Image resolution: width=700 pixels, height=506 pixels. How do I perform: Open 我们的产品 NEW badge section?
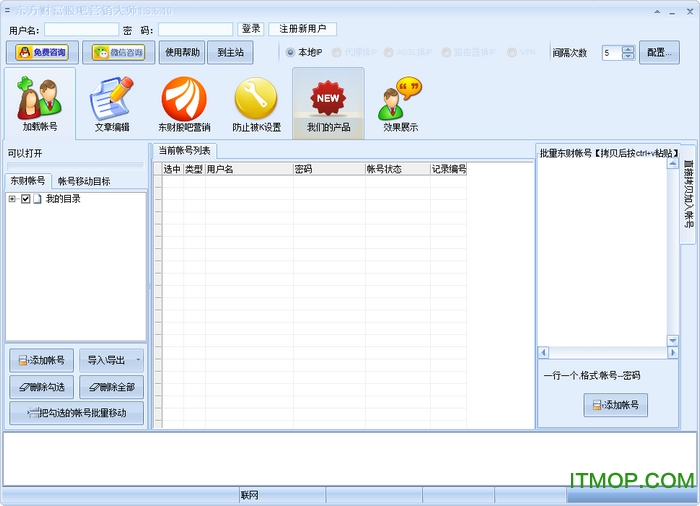pos(328,104)
